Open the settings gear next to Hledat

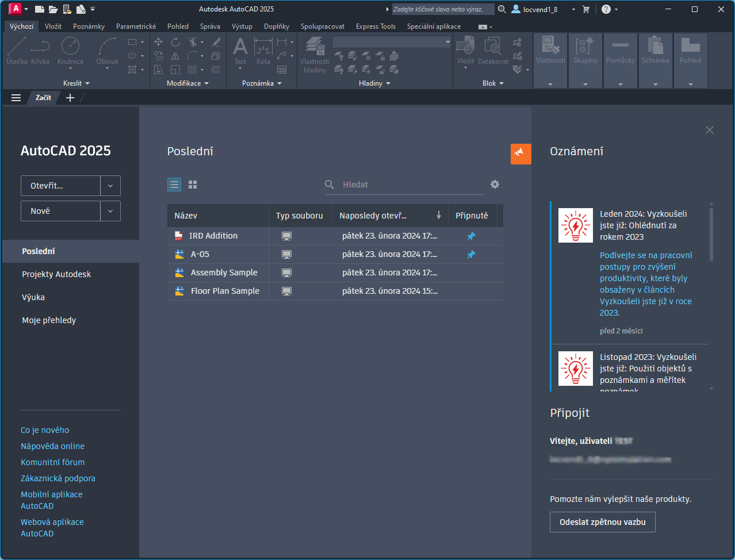495,185
